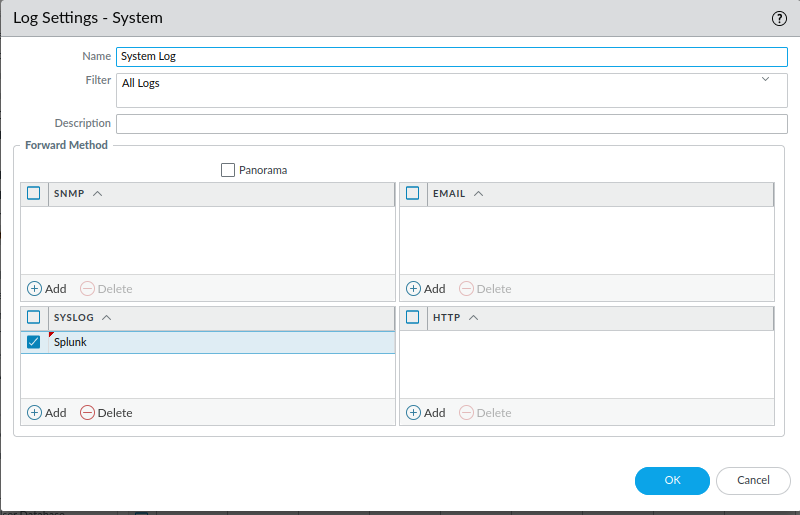Tick the SNMP header select-all checkbox
This screenshot has width=800, height=515.
(34, 193)
